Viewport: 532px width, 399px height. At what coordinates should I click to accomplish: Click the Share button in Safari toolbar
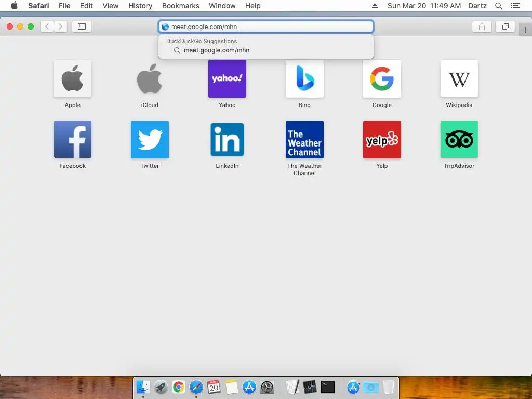coord(482,26)
